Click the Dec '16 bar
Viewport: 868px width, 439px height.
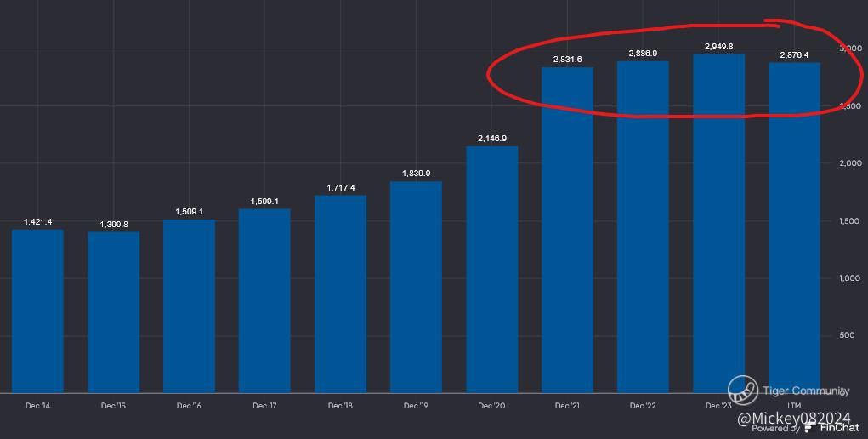190,306
